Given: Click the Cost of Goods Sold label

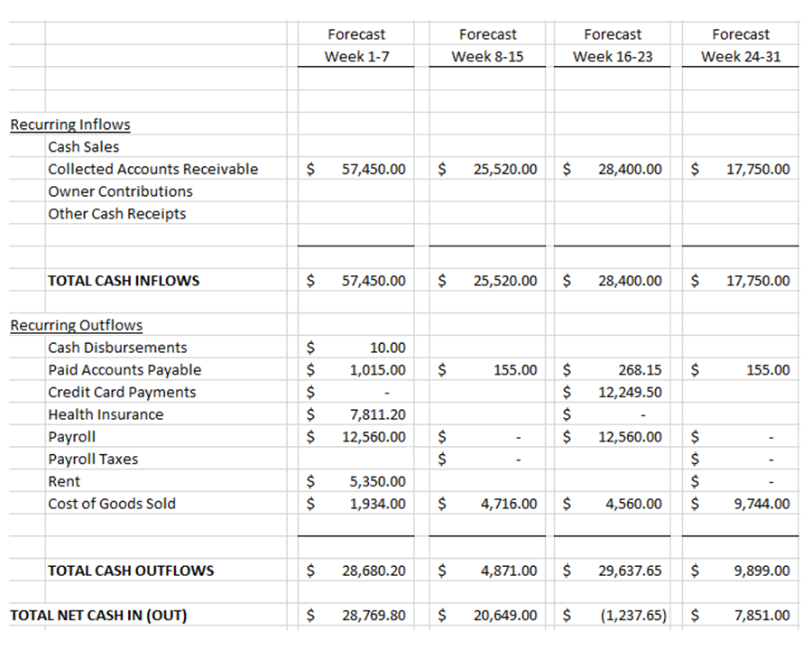Looking at the screenshot, I should (x=114, y=504).
